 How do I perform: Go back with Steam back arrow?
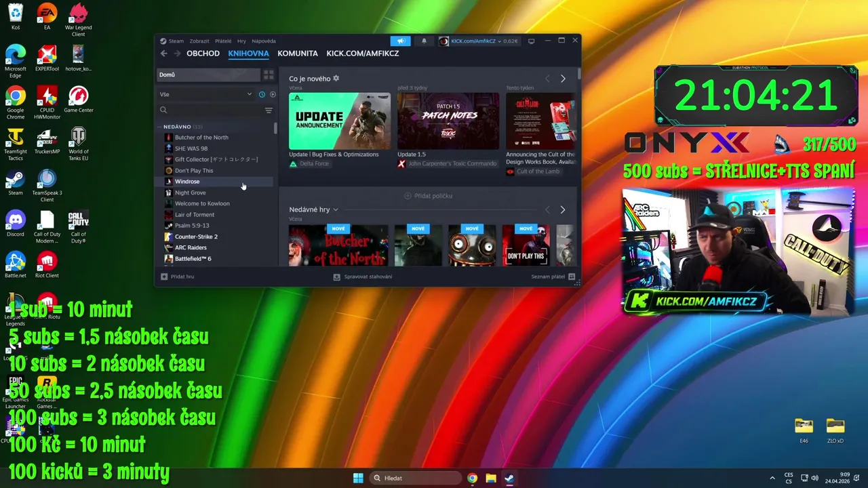click(x=163, y=54)
